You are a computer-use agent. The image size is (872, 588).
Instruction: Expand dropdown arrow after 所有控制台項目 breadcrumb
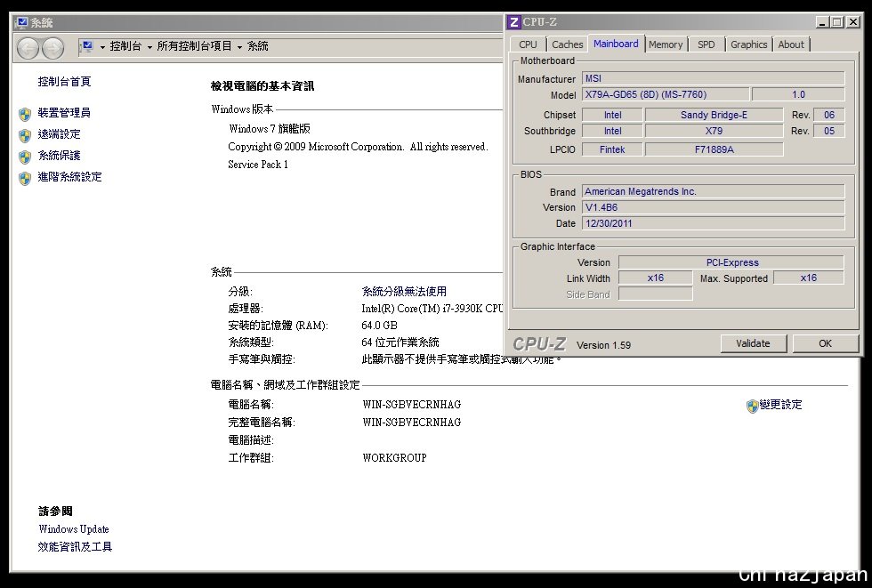(x=239, y=48)
